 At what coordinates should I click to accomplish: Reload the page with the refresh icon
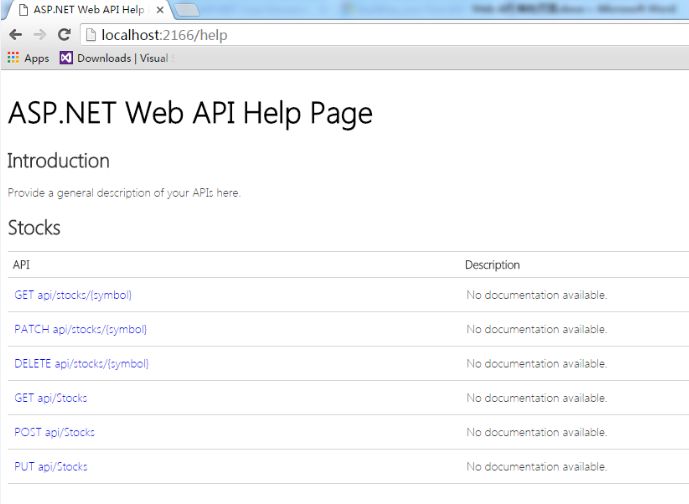(65, 34)
